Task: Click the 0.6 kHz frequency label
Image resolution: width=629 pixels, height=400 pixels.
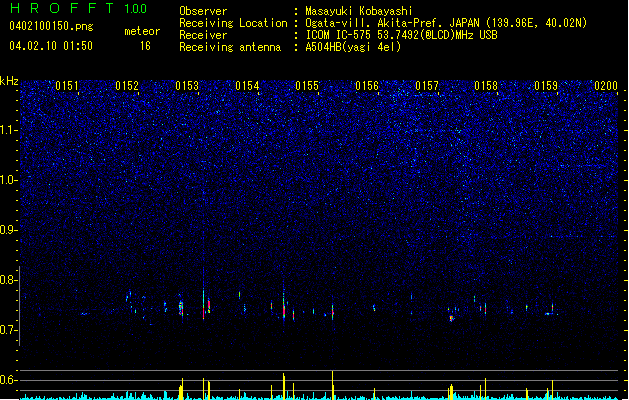Action: (x=8, y=380)
